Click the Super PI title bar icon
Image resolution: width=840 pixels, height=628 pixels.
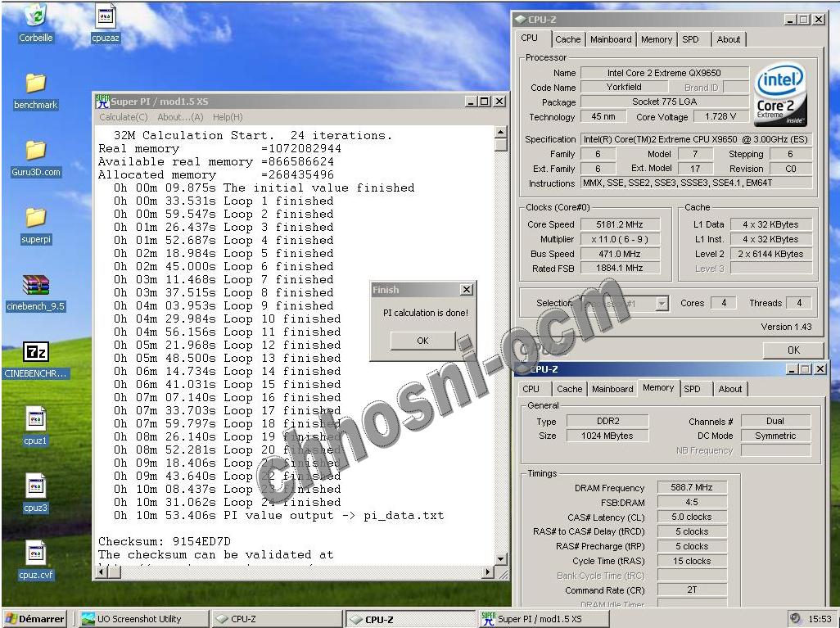pyautogui.click(x=103, y=102)
